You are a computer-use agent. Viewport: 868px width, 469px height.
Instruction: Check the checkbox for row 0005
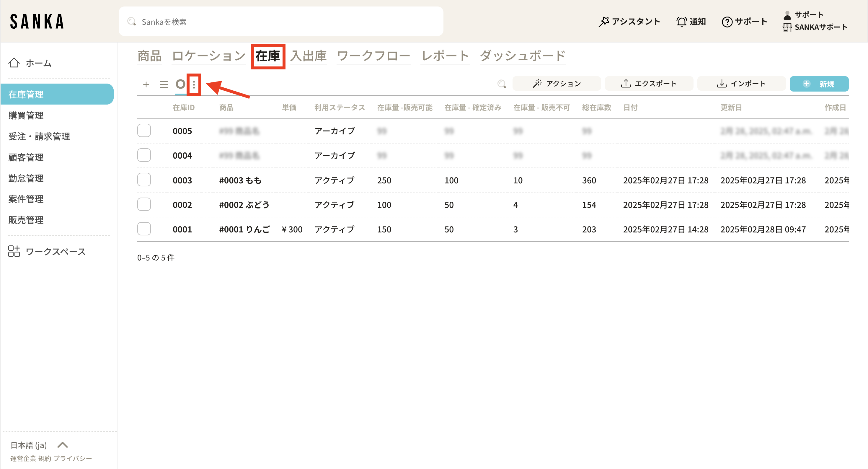point(144,131)
